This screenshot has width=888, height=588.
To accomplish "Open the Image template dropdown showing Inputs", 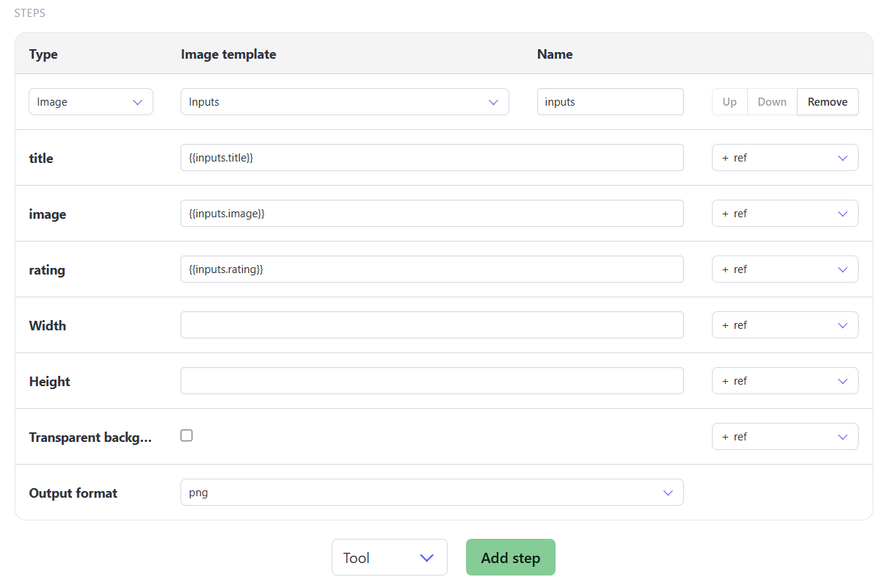I will pos(345,102).
